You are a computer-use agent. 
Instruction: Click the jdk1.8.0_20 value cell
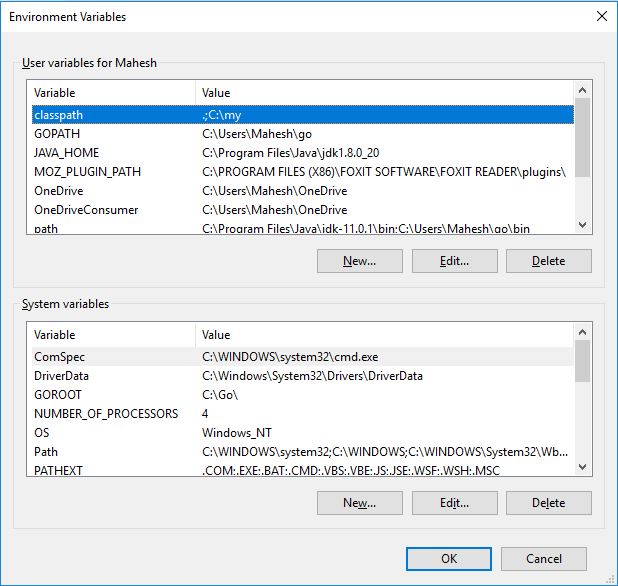[x=290, y=153]
